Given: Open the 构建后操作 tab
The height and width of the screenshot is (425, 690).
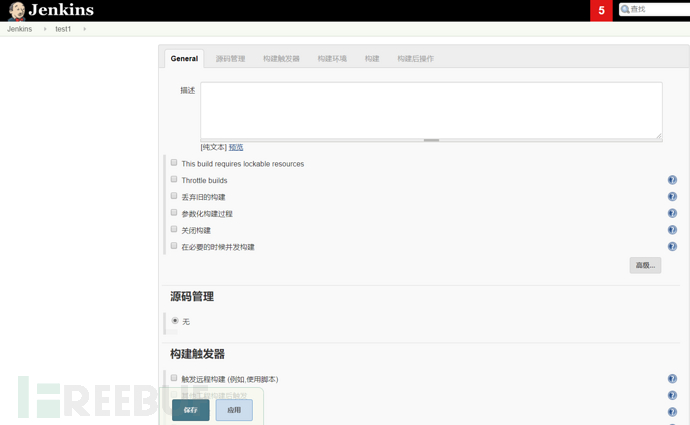Looking at the screenshot, I should pyautogui.click(x=415, y=59).
